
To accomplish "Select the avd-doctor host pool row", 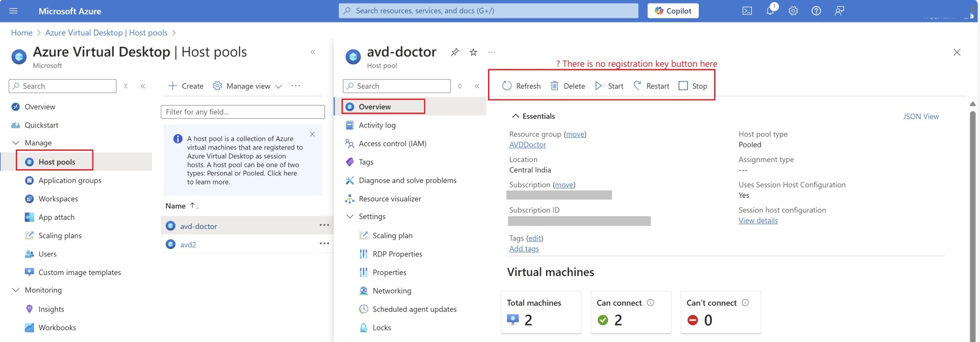I will [247, 226].
